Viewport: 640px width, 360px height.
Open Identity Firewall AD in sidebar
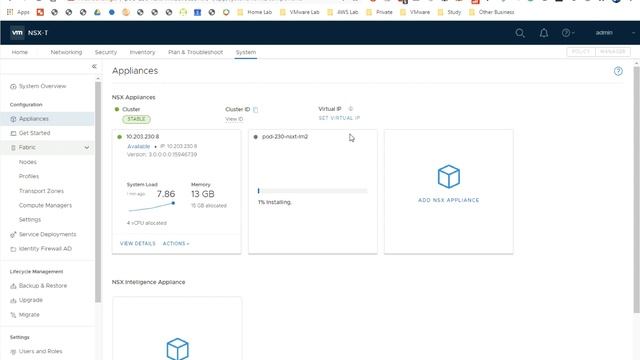45,249
